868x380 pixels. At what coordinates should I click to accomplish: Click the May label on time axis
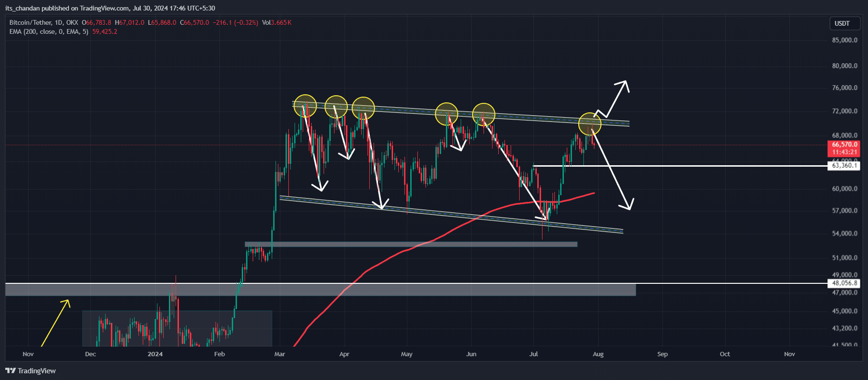point(407,354)
